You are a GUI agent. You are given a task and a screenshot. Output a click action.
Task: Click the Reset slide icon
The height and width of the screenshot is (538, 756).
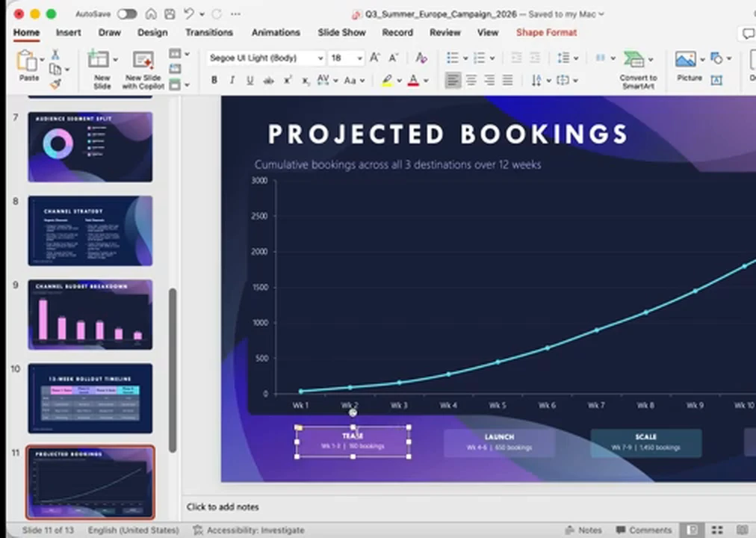pos(175,69)
